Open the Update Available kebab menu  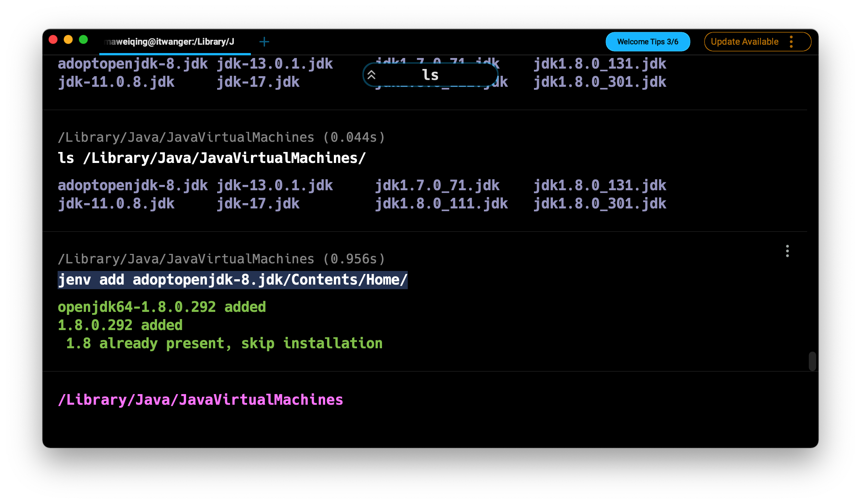791,42
